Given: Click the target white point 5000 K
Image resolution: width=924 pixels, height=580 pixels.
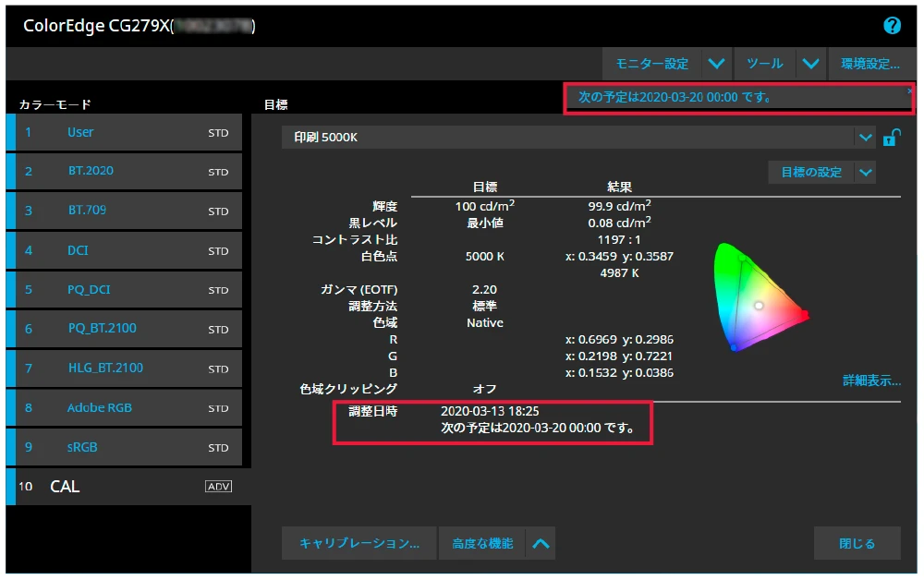Looking at the screenshot, I should 484,256.
